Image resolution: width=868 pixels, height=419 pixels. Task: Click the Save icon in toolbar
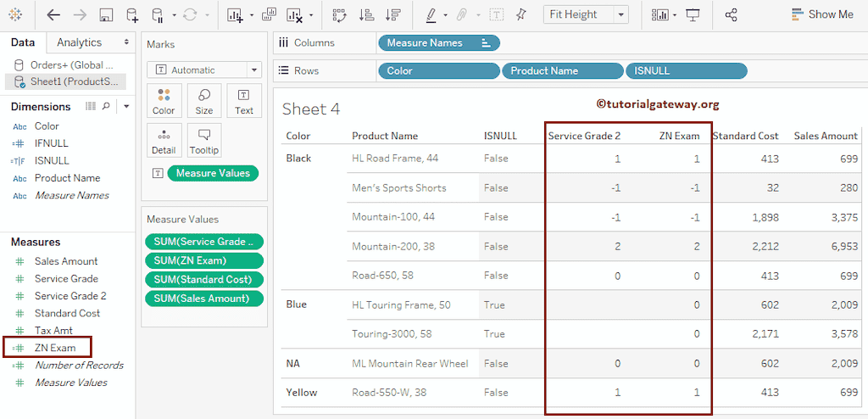pos(106,14)
